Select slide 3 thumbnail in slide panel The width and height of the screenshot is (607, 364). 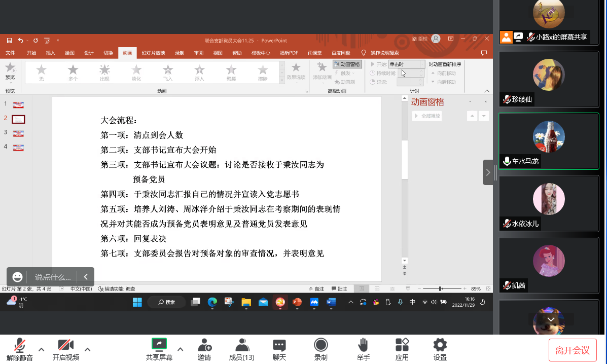click(x=18, y=133)
